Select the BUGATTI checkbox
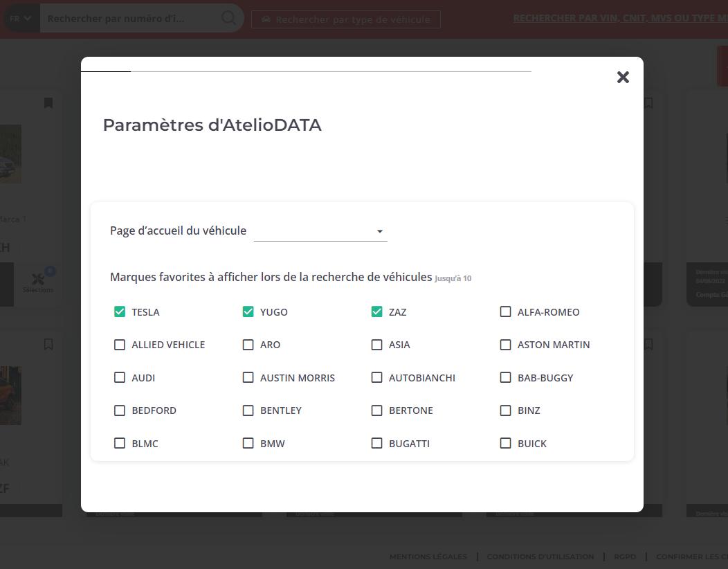This screenshot has height=569, width=728. pos(376,443)
